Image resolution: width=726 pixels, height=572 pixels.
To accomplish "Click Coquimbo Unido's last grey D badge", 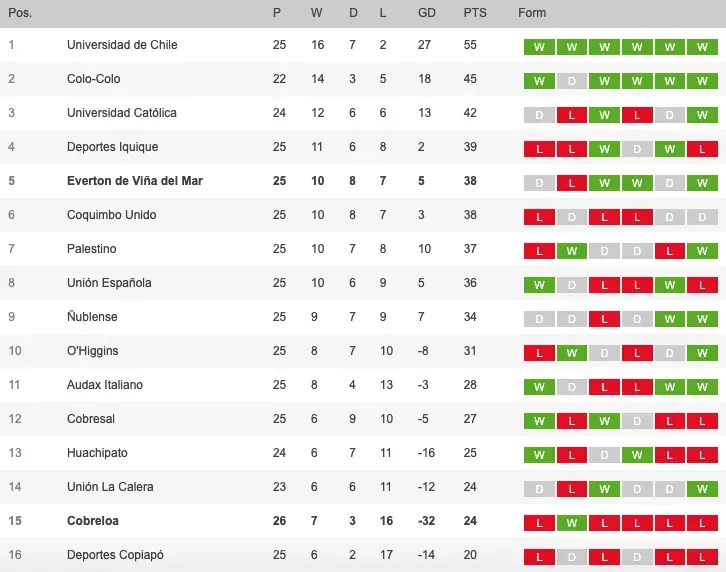I will click(702, 216).
